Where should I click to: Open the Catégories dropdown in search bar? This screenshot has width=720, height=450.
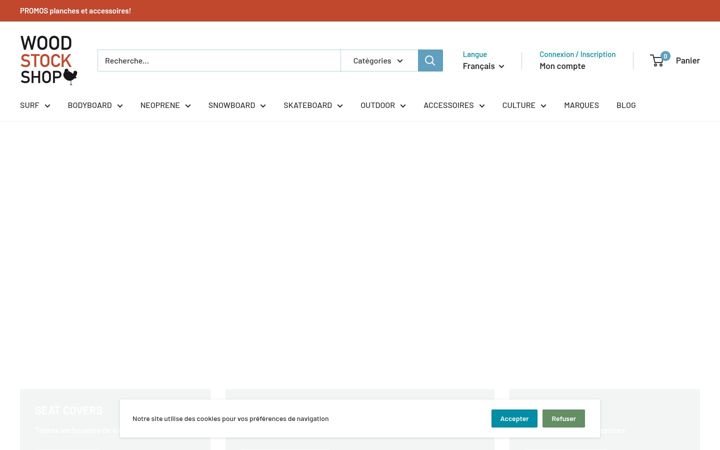pos(379,61)
